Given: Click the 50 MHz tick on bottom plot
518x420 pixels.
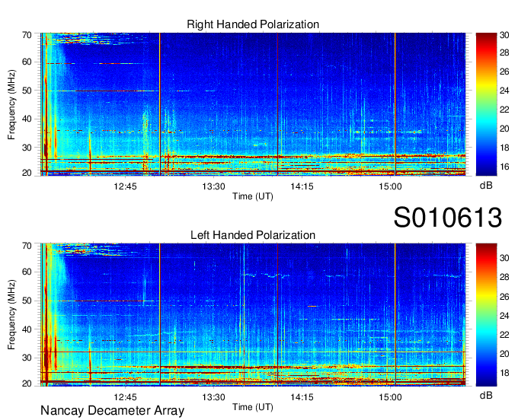Looking at the screenshot, I should [27, 301].
